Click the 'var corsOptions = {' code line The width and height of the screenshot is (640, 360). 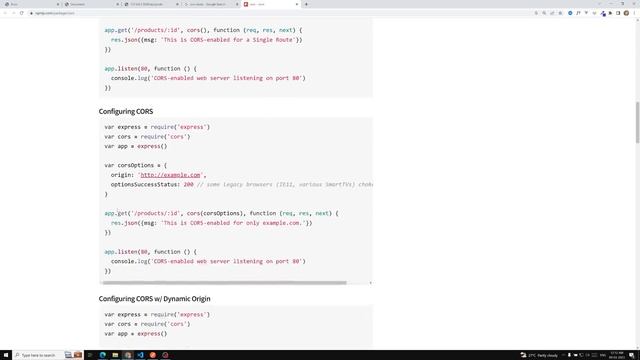point(136,165)
